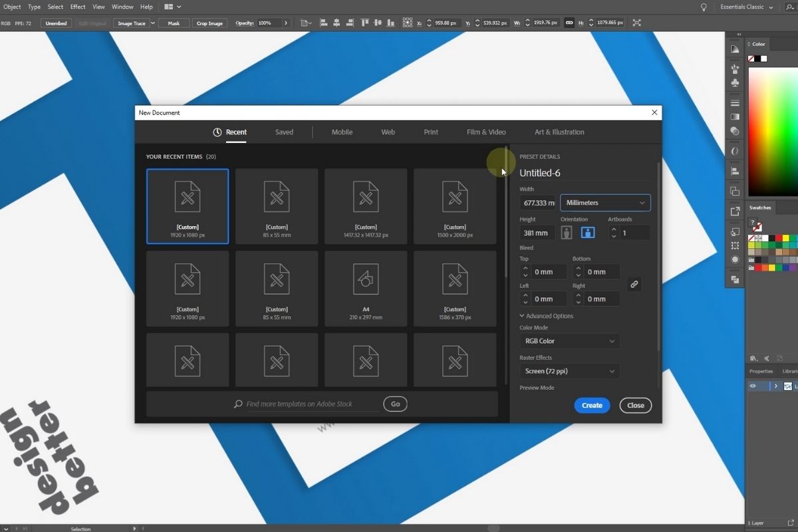Open the Effect menu
798x532 pixels.
(77, 7)
